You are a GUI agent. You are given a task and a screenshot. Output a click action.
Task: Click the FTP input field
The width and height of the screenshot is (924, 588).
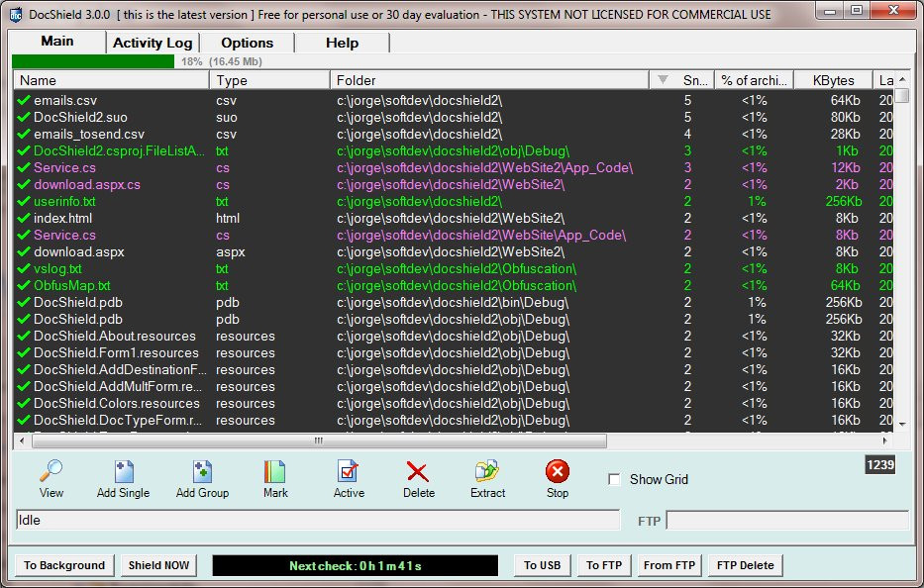787,521
